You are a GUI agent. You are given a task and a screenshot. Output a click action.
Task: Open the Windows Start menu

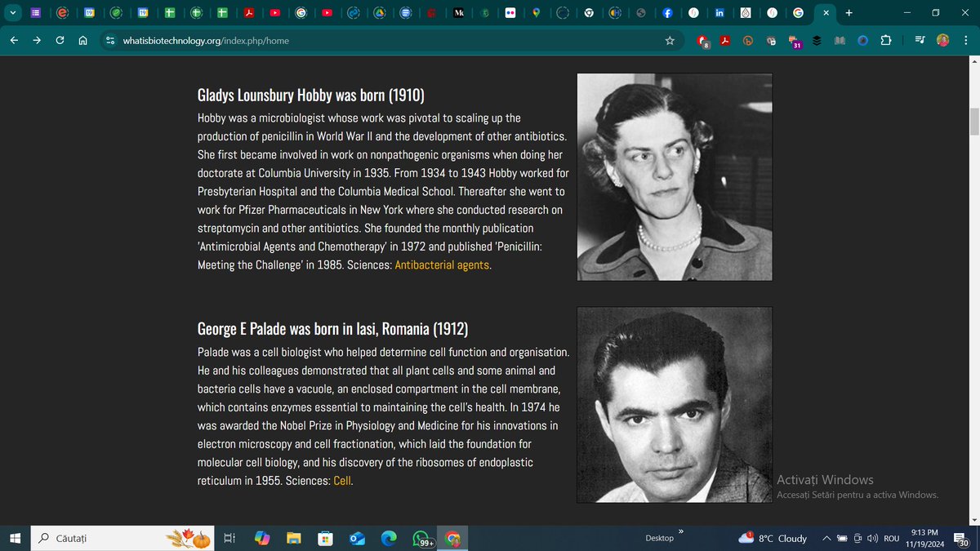click(x=15, y=538)
